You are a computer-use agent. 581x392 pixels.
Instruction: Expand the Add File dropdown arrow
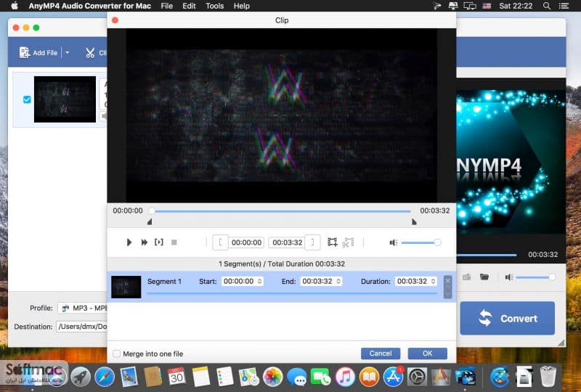click(x=67, y=52)
